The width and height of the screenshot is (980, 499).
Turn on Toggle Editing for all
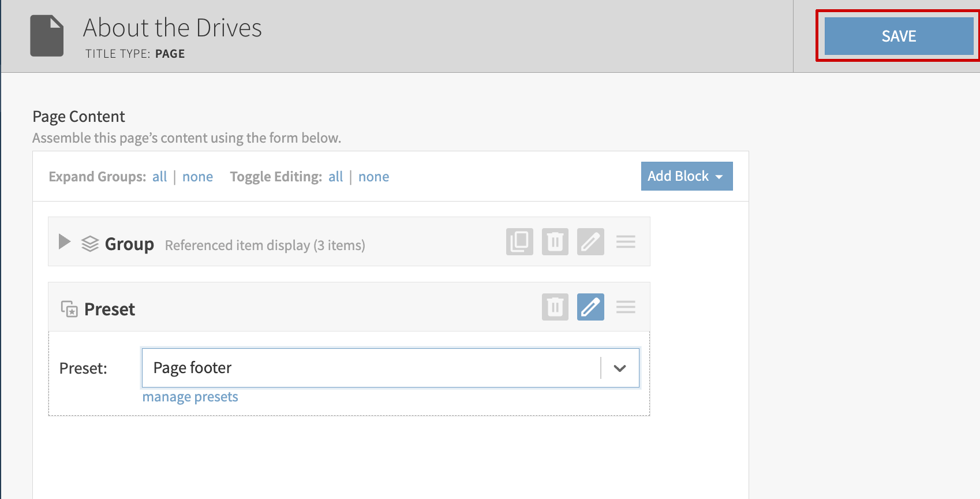click(335, 177)
